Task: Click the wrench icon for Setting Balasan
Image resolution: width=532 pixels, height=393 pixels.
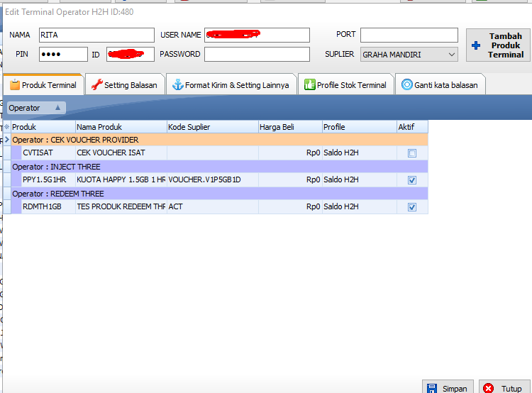Action: tap(96, 85)
